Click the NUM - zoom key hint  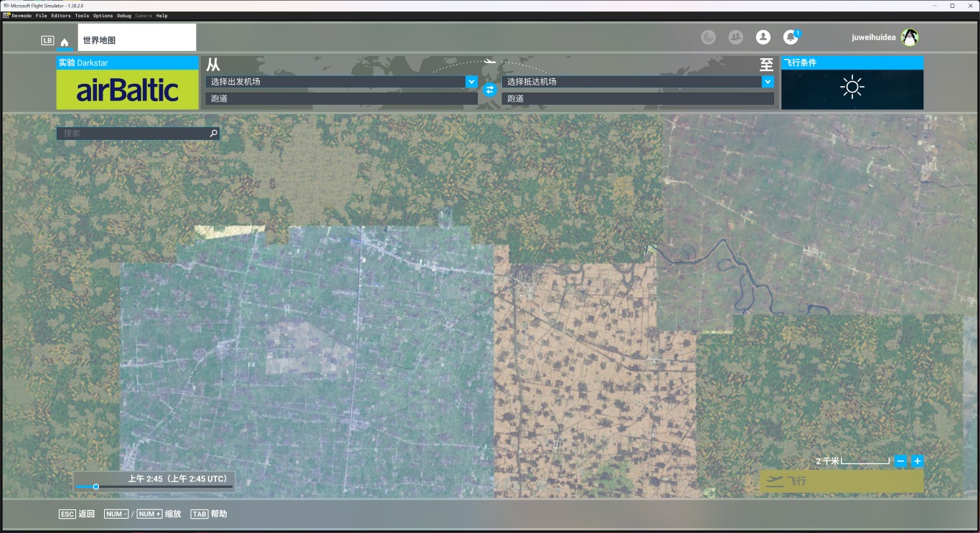(116, 514)
